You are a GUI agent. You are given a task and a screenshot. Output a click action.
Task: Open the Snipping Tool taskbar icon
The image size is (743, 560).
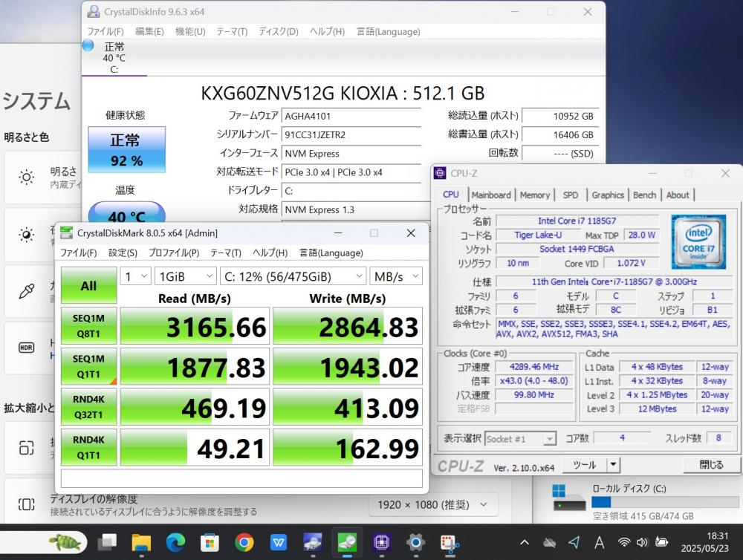(x=450, y=544)
